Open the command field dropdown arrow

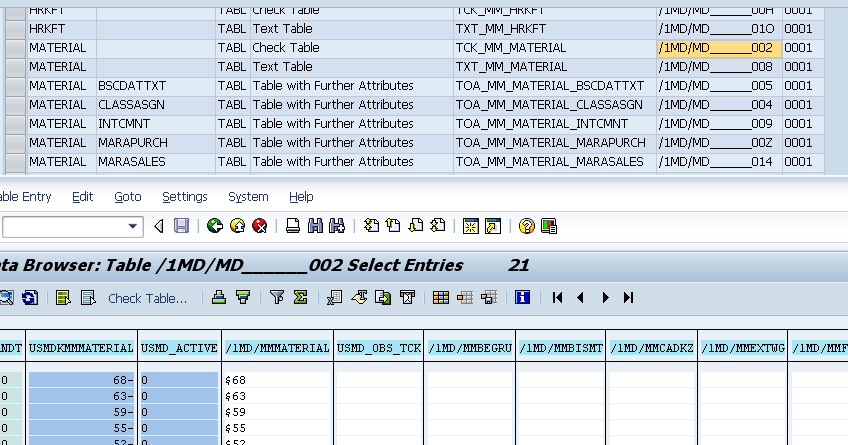(132, 227)
